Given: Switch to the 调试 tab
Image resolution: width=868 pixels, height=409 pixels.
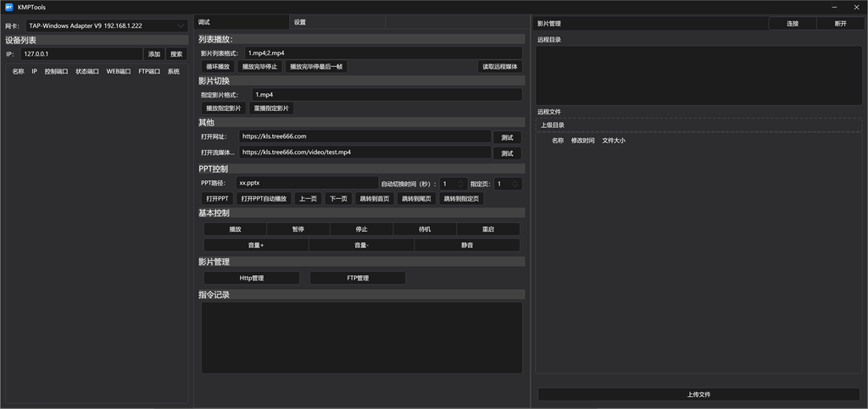Looking at the screenshot, I should tap(242, 23).
